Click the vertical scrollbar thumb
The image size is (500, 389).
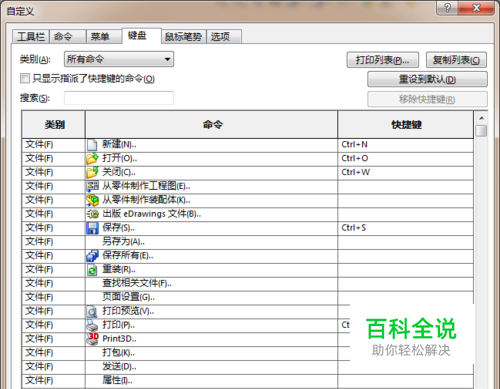click(x=481, y=131)
